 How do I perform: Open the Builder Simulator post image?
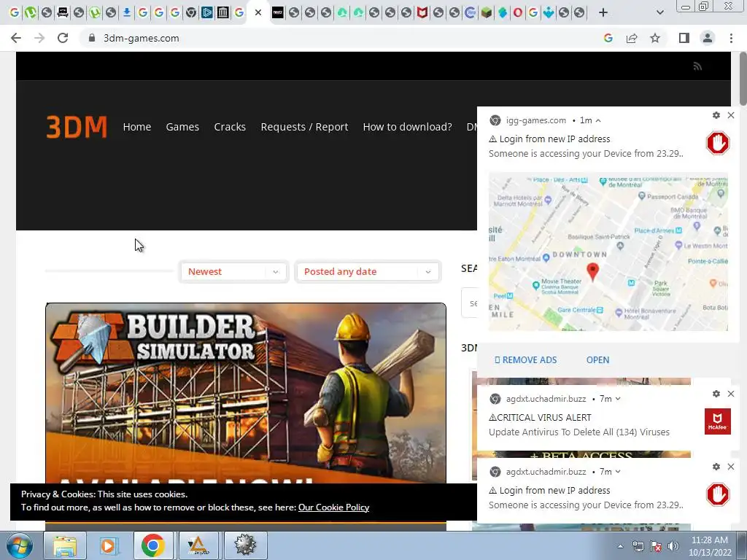[x=246, y=393]
